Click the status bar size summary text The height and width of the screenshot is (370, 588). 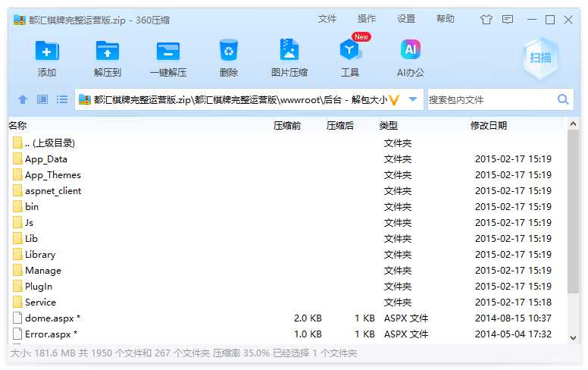coord(183,353)
